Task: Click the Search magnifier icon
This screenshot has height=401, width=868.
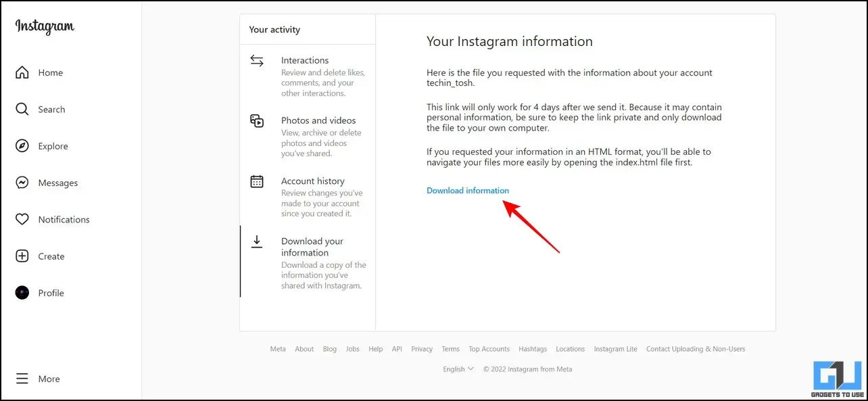Action: 22,109
